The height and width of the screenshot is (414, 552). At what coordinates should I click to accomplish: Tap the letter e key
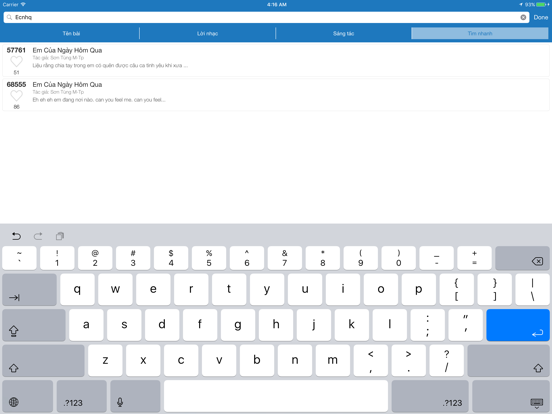click(x=153, y=290)
